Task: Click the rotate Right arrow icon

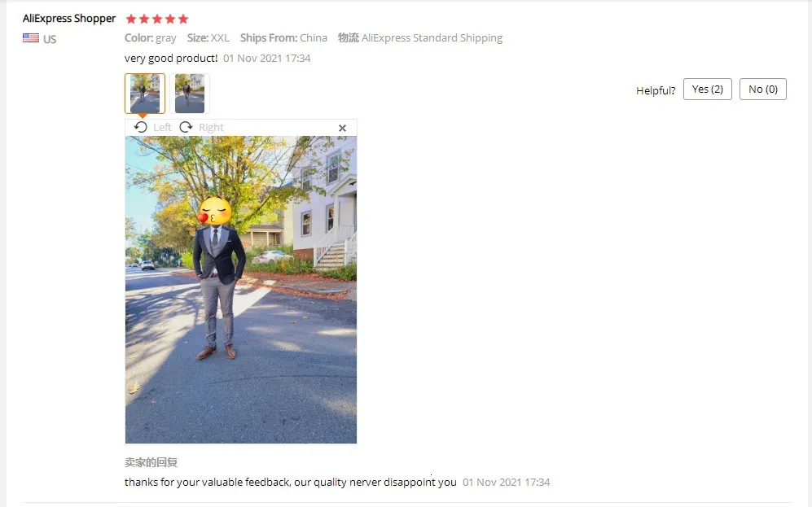Action: click(x=186, y=127)
